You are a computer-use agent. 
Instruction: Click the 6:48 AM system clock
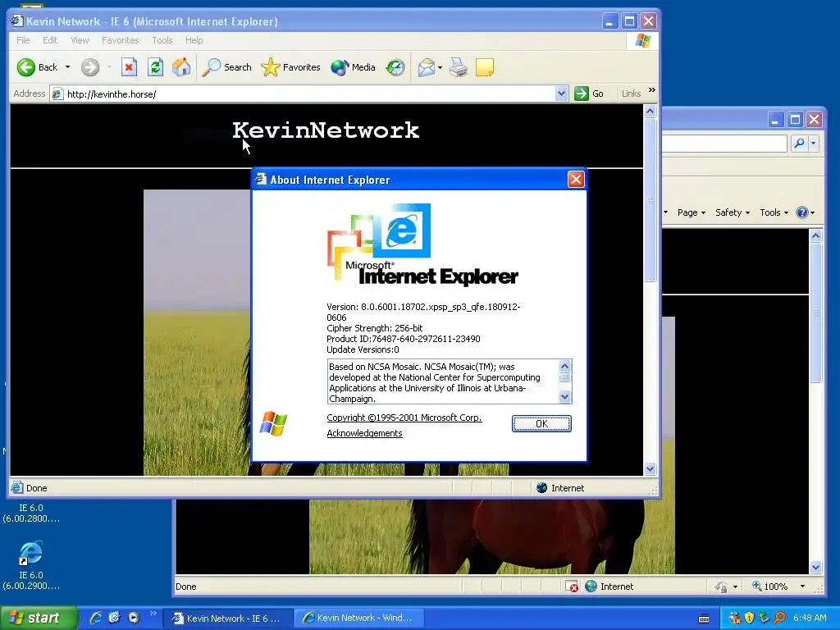(810, 619)
